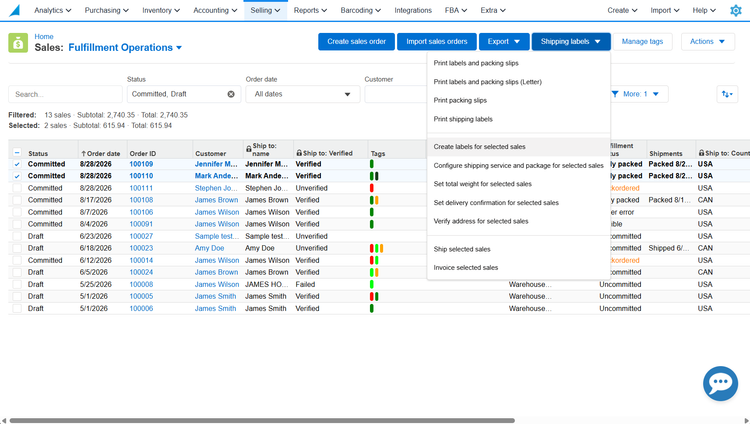The image size is (750, 424).
Task: Toggle the select-all header checkbox
Action: 17,153
